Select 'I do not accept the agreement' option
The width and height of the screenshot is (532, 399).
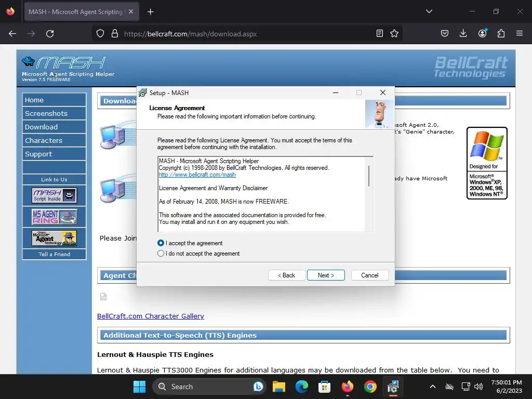click(161, 254)
